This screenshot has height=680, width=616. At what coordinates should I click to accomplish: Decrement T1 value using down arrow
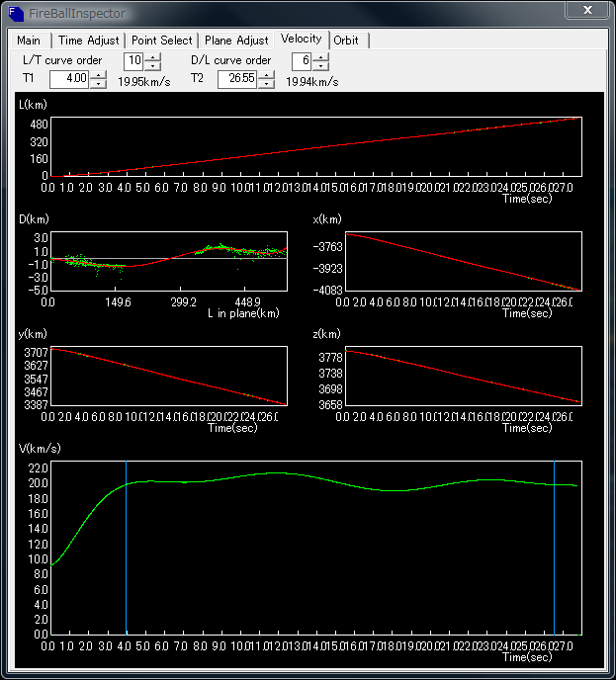(x=98, y=84)
